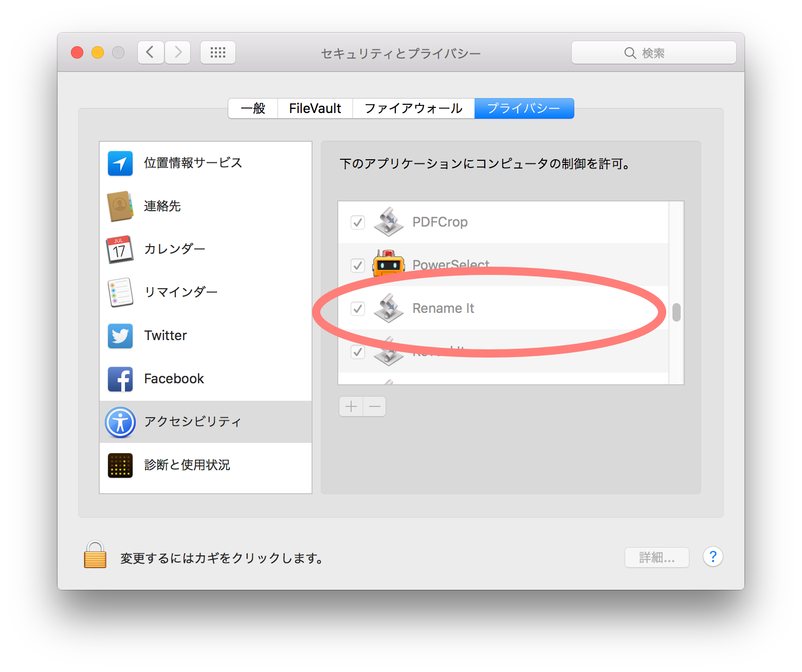This screenshot has height=672, width=802.
Task: Select the Accessibility icon in sidebar
Action: [x=120, y=422]
